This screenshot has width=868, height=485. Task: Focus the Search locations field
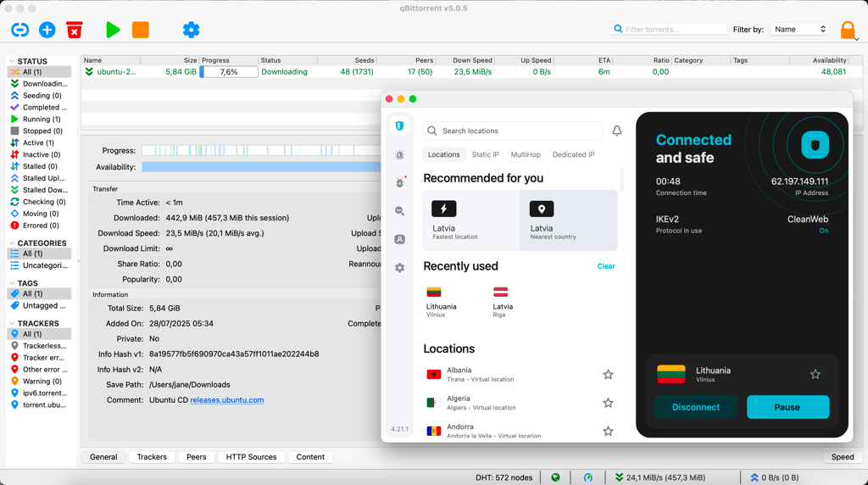tap(513, 131)
